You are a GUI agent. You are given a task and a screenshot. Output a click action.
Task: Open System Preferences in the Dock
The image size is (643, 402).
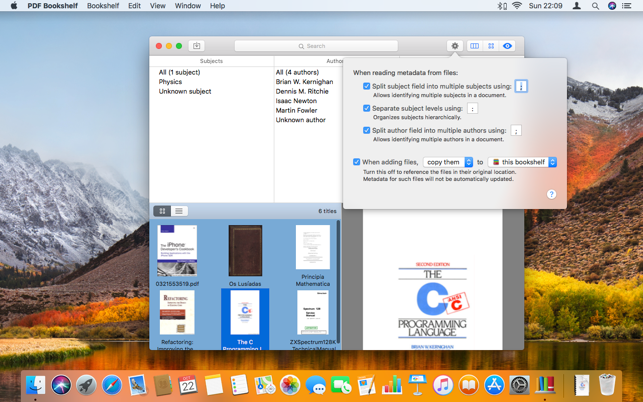point(520,386)
